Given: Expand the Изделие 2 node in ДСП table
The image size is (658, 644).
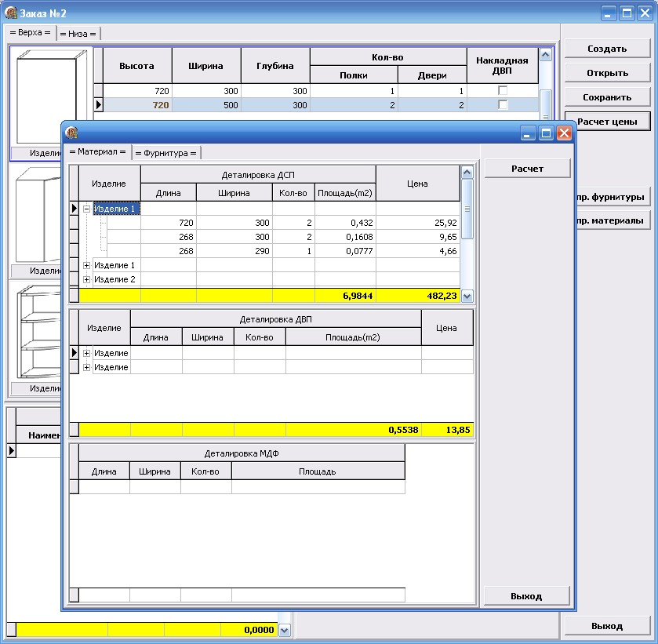Looking at the screenshot, I should pos(87,279).
